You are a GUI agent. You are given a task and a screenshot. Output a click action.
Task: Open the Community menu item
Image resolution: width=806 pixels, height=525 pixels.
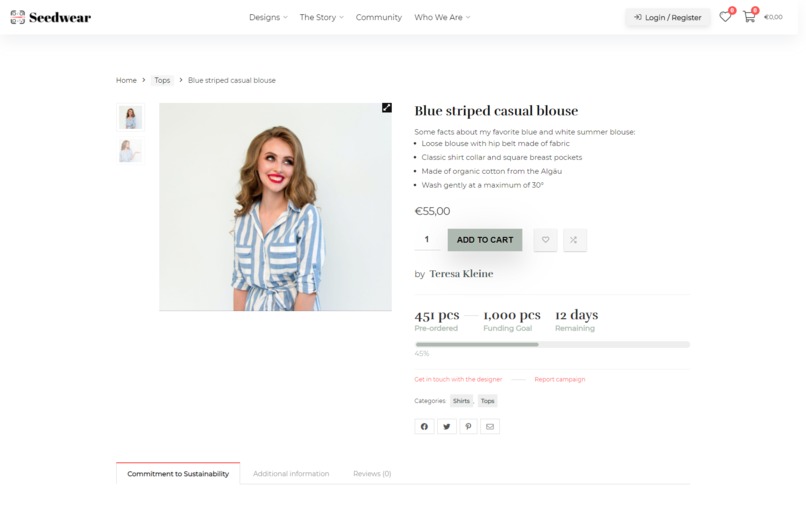(379, 17)
